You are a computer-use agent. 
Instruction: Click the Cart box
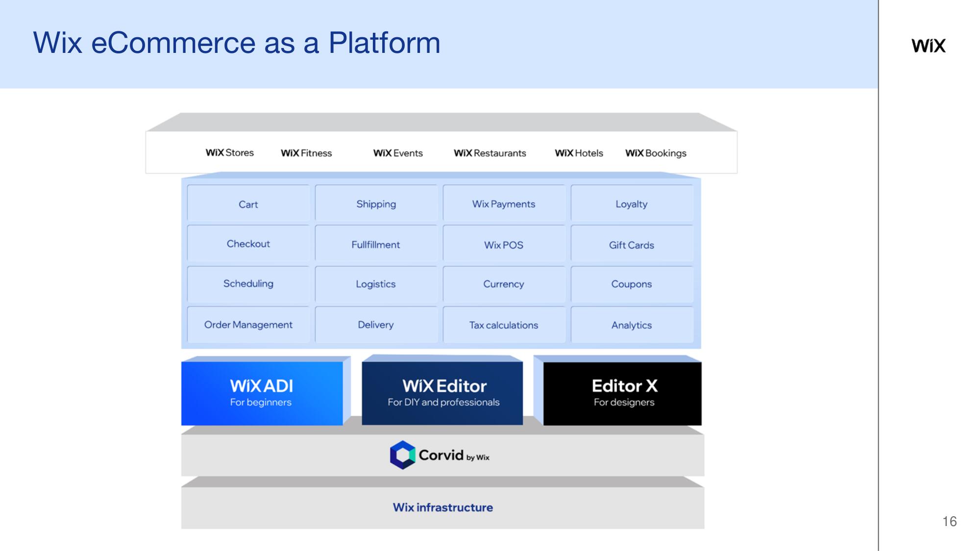248,203
